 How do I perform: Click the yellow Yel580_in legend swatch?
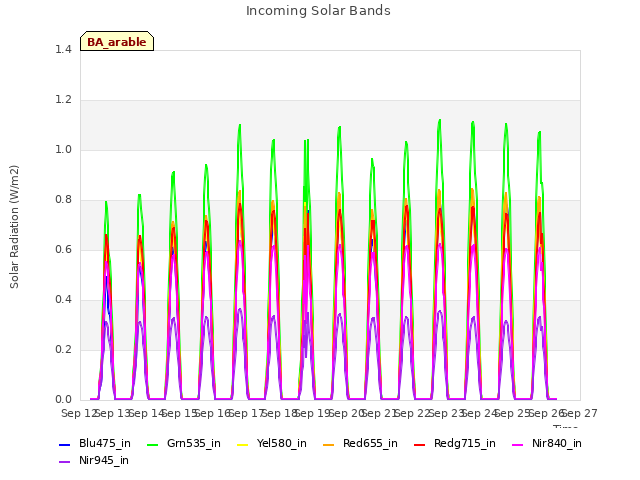pos(242,444)
